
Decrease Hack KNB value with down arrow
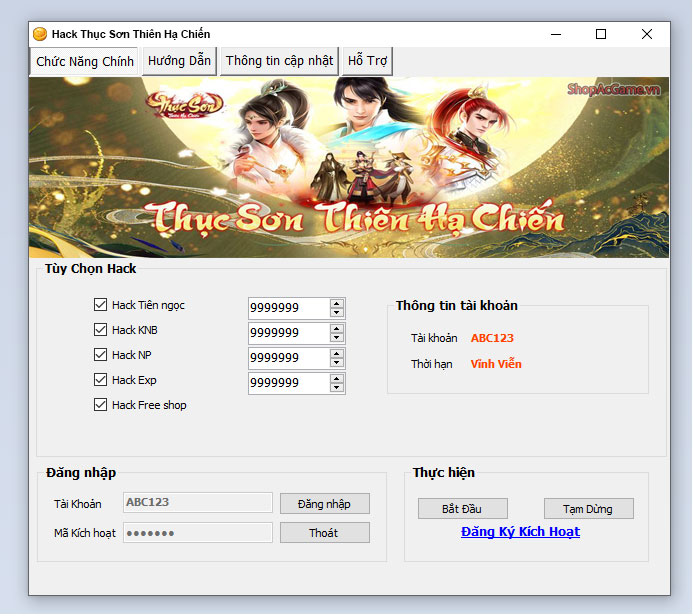coord(337,338)
